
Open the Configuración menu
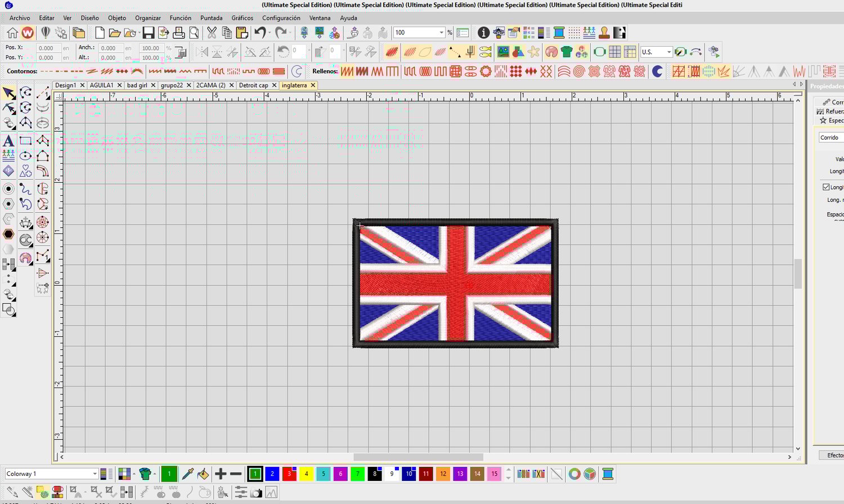(x=281, y=18)
